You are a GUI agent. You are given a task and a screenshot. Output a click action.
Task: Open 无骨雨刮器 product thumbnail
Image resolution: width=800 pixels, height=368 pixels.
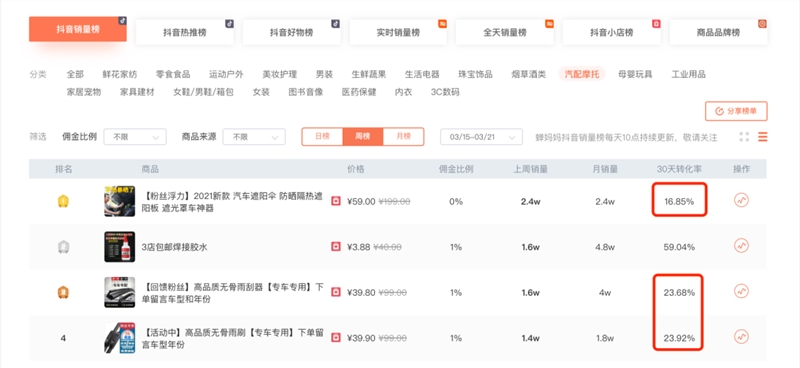click(120, 292)
